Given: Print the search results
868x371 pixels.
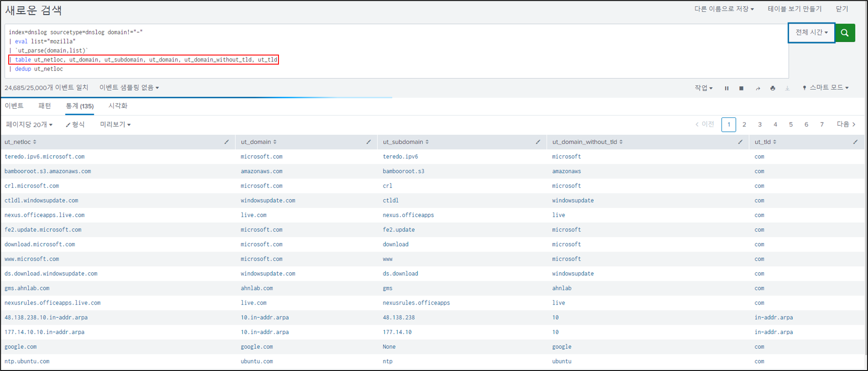Looking at the screenshot, I should point(772,88).
